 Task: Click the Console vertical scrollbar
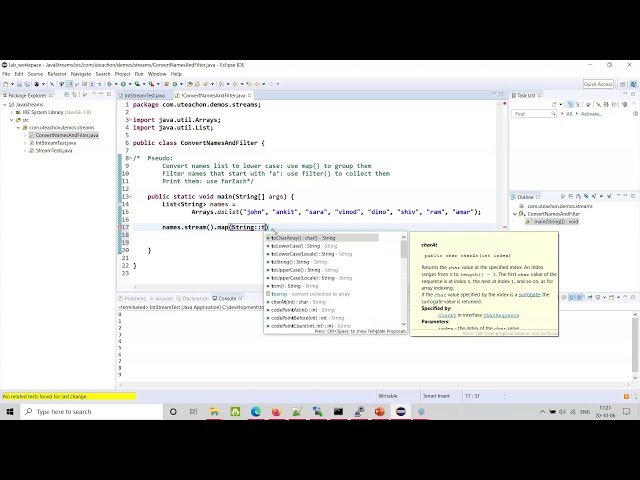click(635, 345)
